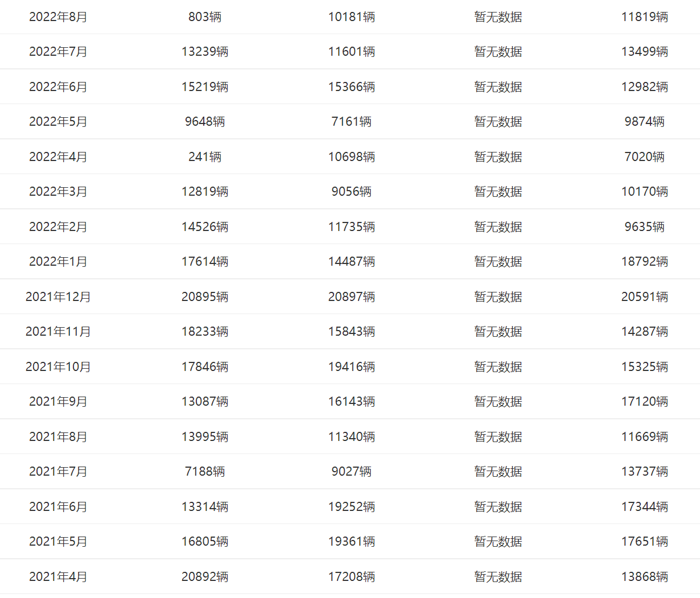Screen dimensions: 700x598
Task: Click the 20897辆 value for 2021年12月
Action: [x=351, y=297]
